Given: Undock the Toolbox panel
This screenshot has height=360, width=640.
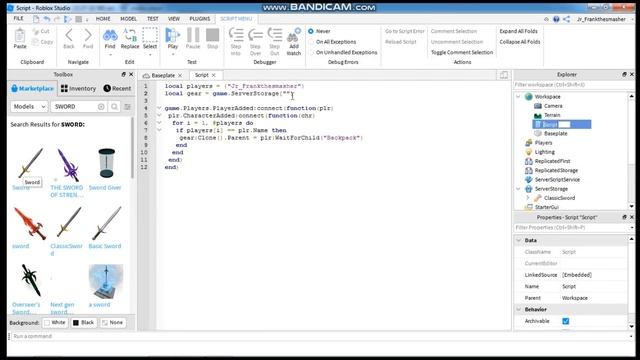Looking at the screenshot, I should [x=123, y=74].
